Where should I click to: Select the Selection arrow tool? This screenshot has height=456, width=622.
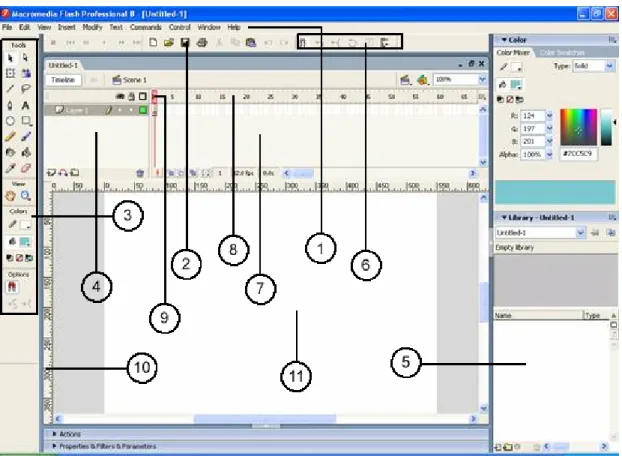[x=10, y=58]
